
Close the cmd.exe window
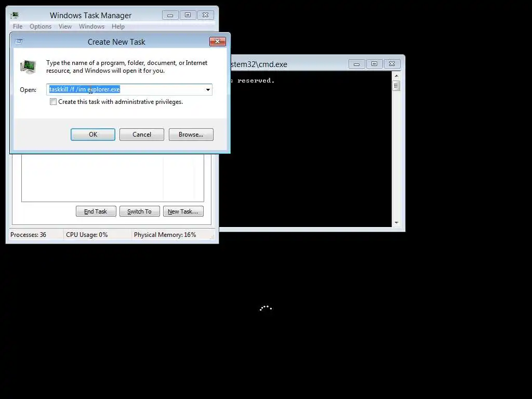[392, 64]
